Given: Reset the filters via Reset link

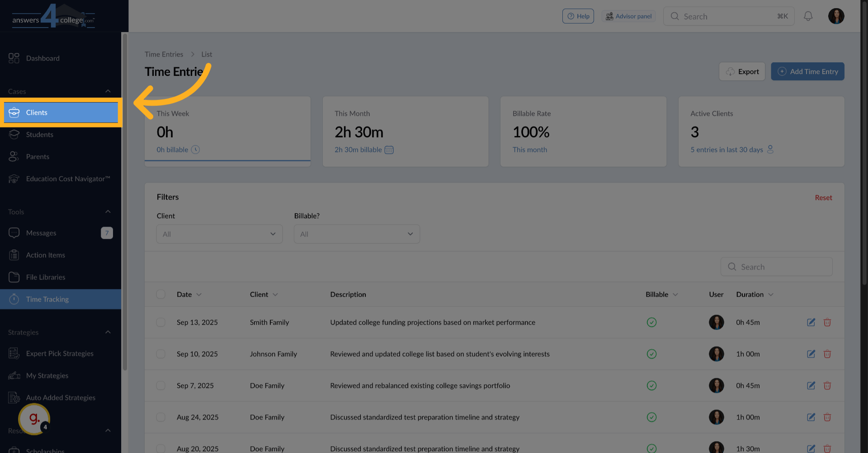Looking at the screenshot, I should click(823, 198).
